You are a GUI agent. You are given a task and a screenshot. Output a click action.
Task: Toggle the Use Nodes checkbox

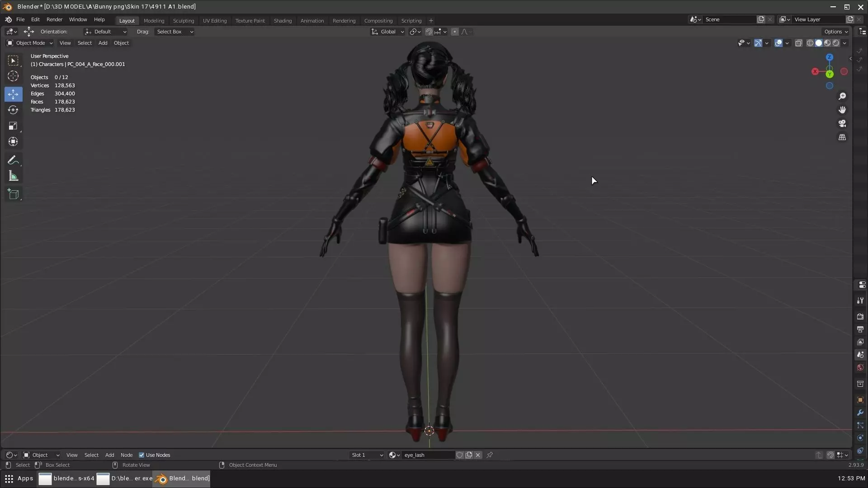142,455
